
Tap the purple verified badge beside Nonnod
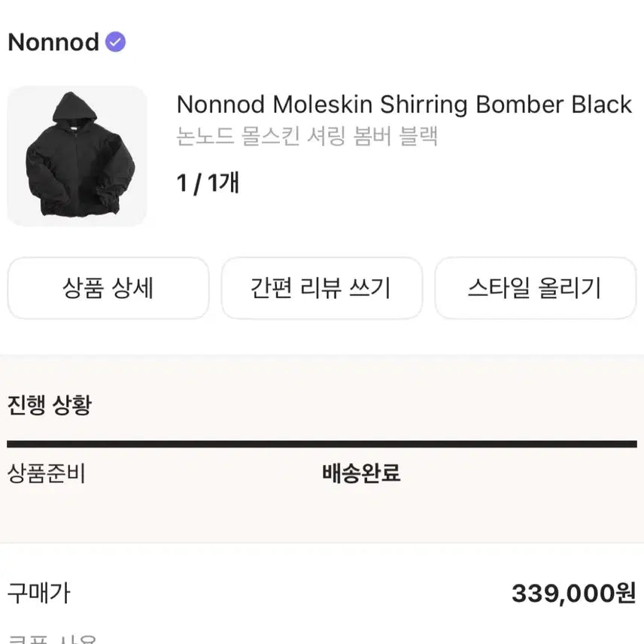(x=115, y=42)
